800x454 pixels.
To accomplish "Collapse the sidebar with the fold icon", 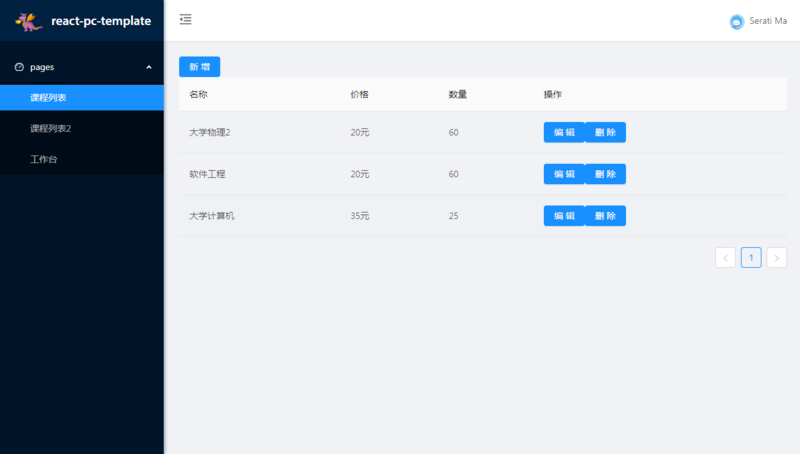I will [x=186, y=19].
